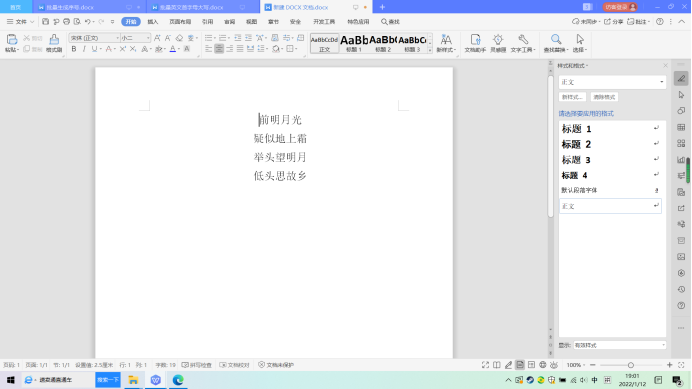Click the Save icon in quick access bar
This screenshot has width=692, height=389.
(45, 22)
